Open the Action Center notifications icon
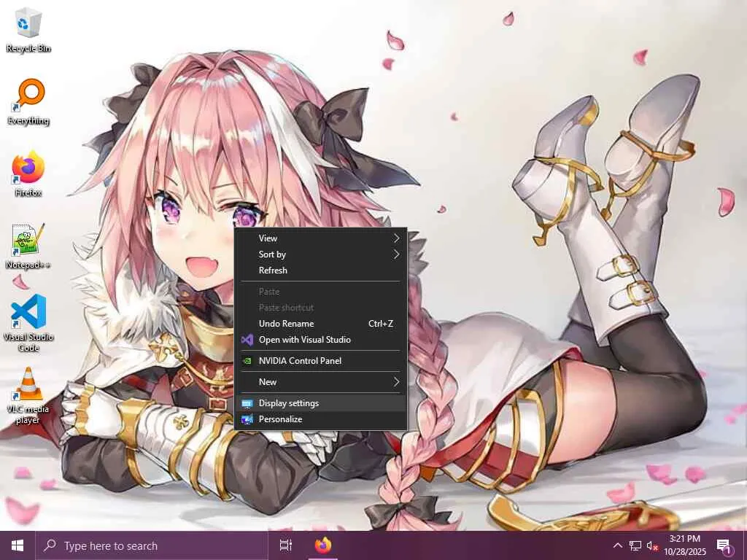 click(x=724, y=545)
